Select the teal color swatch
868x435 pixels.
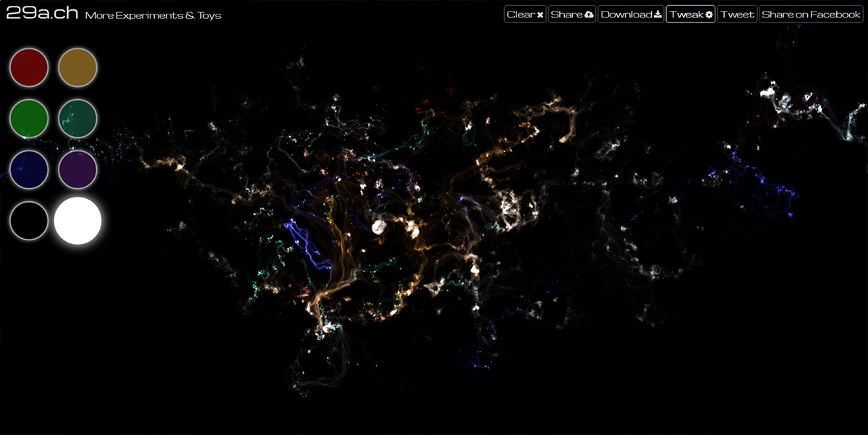click(x=77, y=117)
